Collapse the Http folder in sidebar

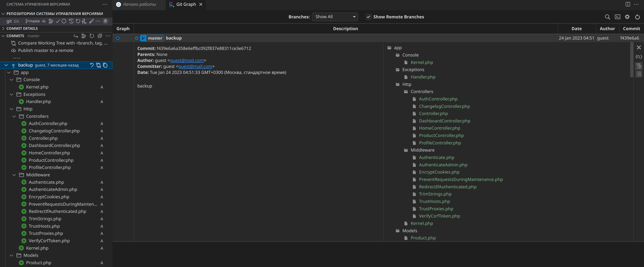pos(11,109)
